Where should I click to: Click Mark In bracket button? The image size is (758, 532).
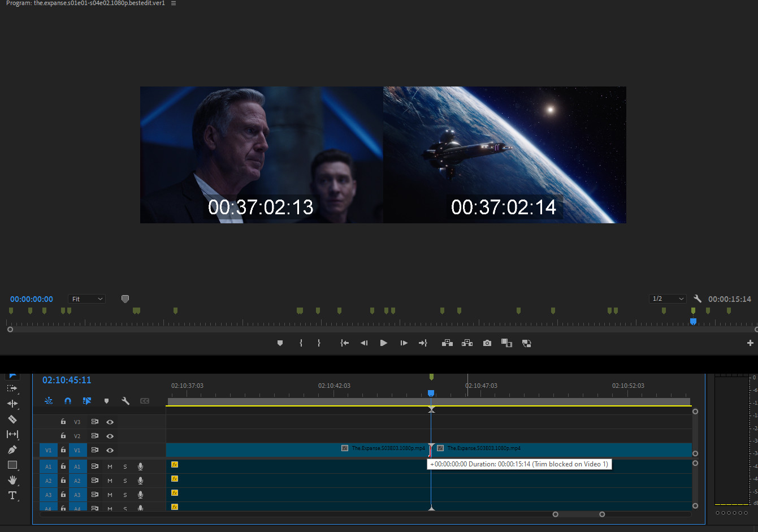pos(301,343)
